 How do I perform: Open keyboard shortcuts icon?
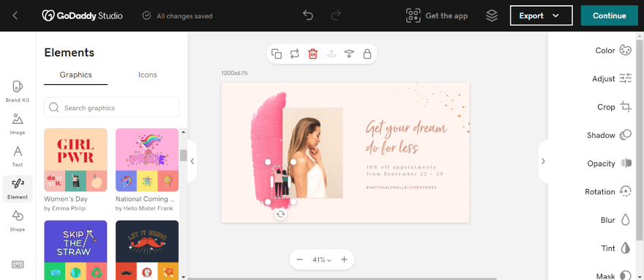[18, 265]
